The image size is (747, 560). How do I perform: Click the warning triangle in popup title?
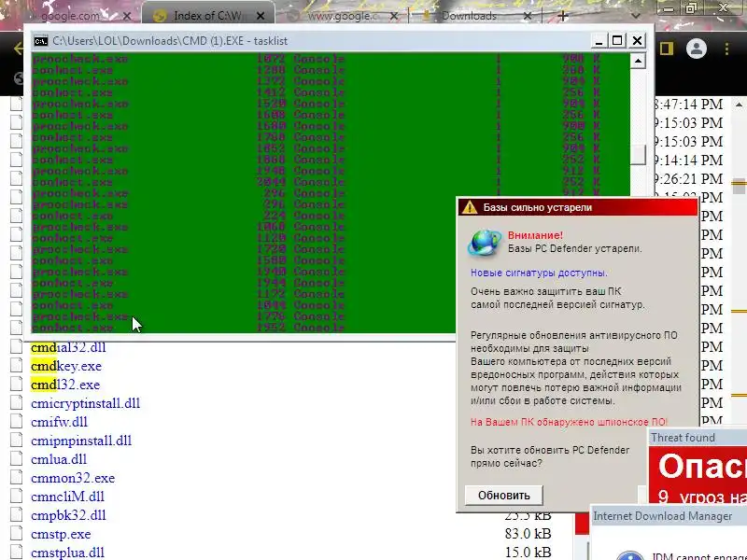470,207
